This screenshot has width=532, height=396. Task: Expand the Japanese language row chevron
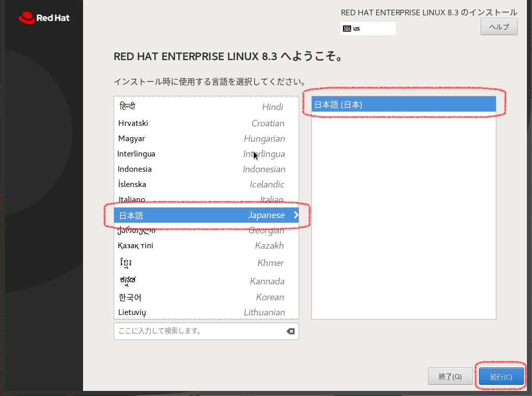pos(296,215)
